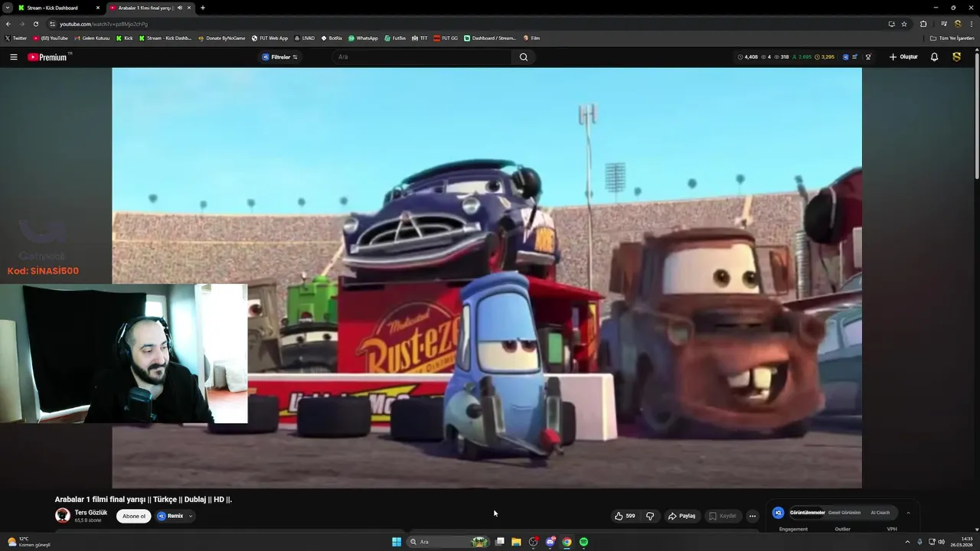The width and height of the screenshot is (980, 551).
Task: Click the list icon in vidIQ stats bar
Action: click(x=855, y=57)
